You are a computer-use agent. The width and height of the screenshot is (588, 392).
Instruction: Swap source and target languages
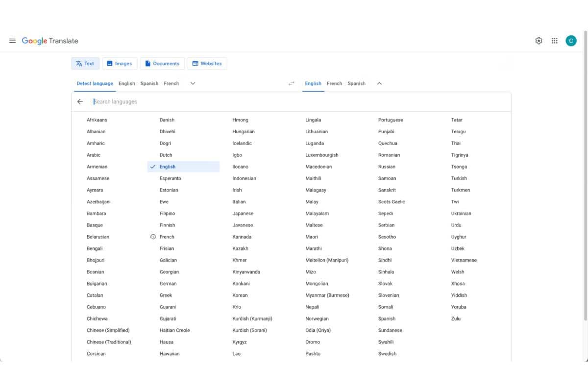tap(292, 84)
